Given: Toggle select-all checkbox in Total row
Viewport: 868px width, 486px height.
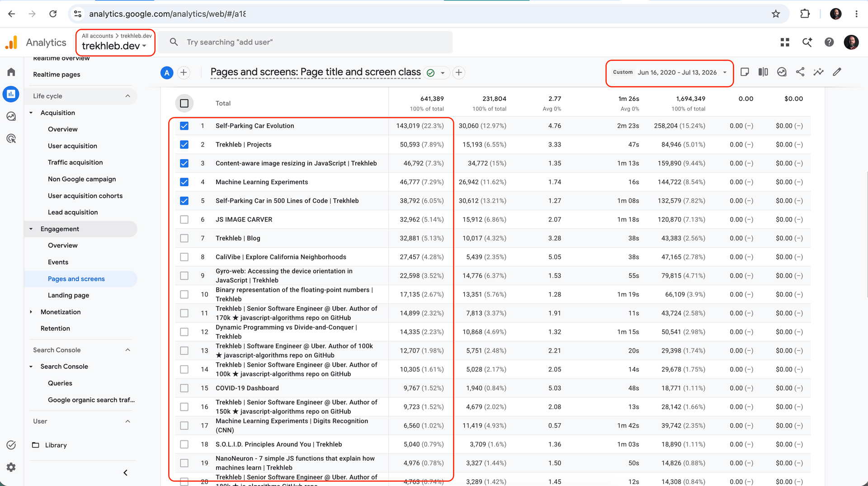Looking at the screenshot, I should tap(184, 104).
